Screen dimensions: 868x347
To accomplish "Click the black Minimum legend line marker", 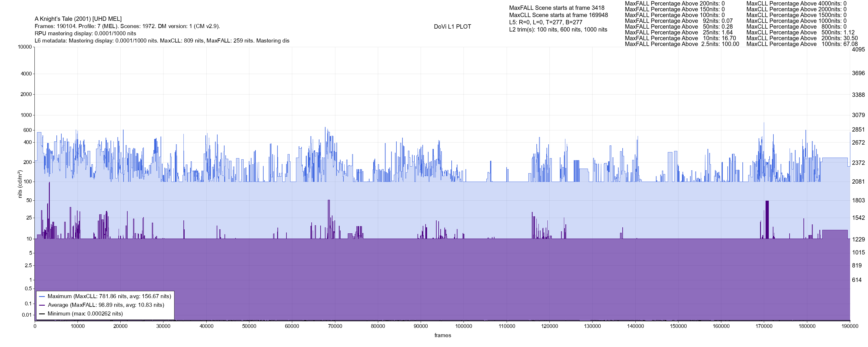I will (42, 314).
